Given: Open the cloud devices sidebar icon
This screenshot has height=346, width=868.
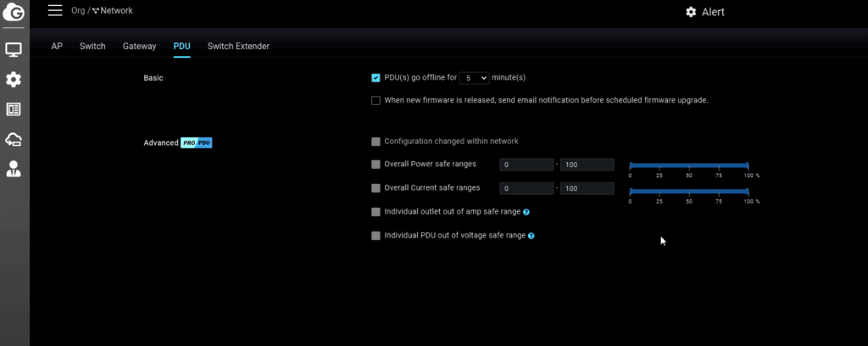Looking at the screenshot, I should 14,139.
